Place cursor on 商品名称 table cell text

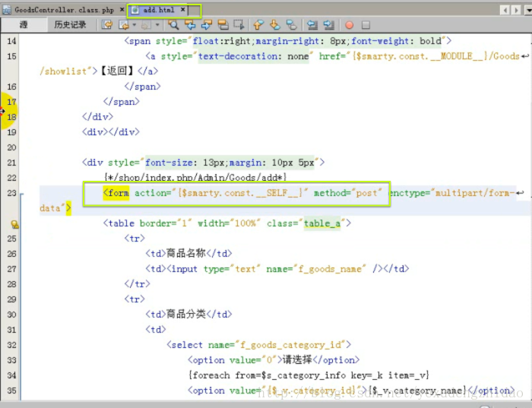pyautogui.click(x=186, y=253)
